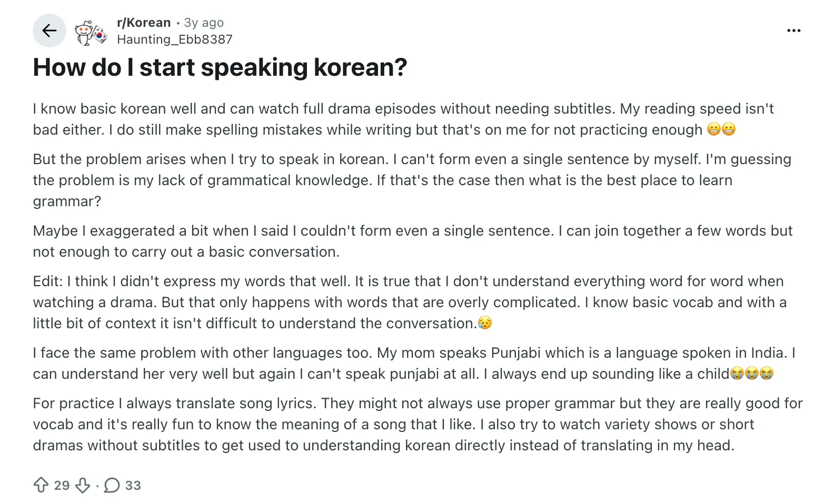The width and height of the screenshot is (815, 504).
Task: Click the first grimacing emoji after "practicing enough"
Action: (714, 129)
